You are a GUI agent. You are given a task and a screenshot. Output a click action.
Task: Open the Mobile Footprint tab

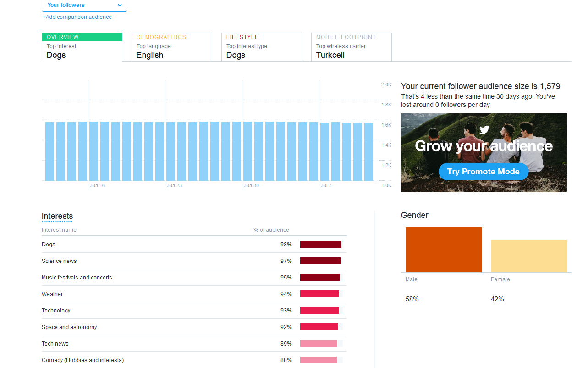[x=352, y=47]
